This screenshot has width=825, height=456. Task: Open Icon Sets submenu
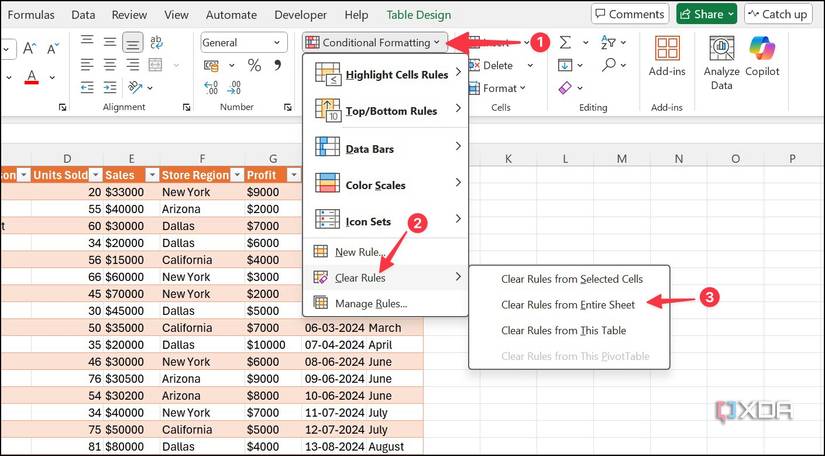click(386, 221)
